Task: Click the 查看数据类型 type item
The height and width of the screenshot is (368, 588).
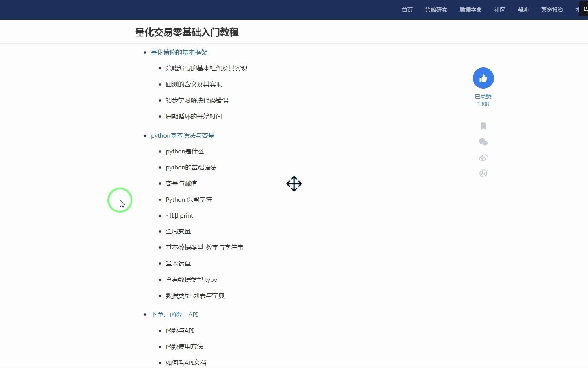Action: pyautogui.click(x=191, y=279)
